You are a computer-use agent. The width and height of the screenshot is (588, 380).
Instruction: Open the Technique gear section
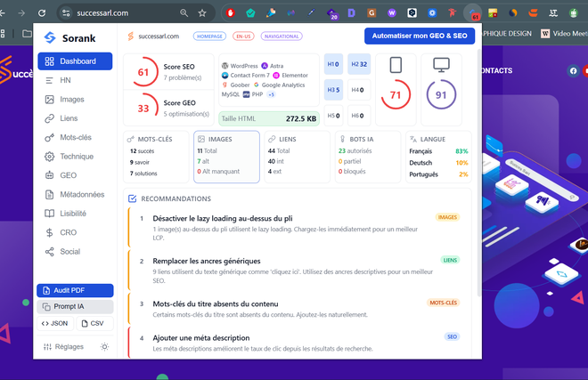pyautogui.click(x=76, y=157)
